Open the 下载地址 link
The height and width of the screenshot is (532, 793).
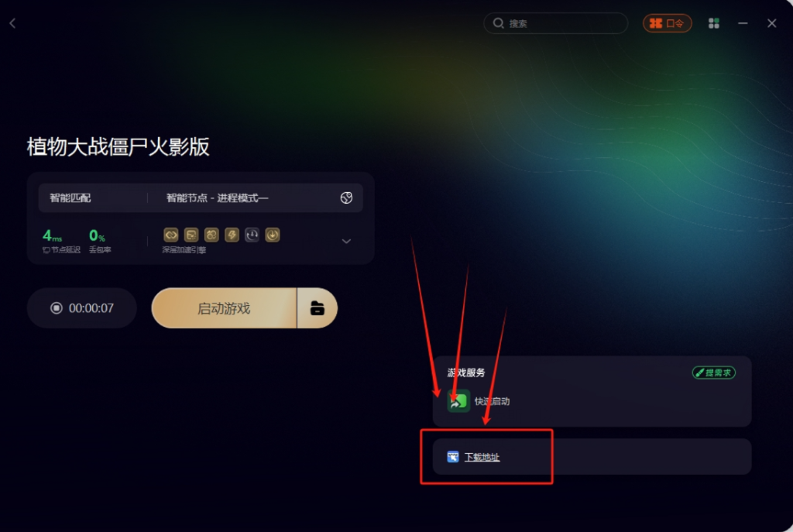pos(482,457)
